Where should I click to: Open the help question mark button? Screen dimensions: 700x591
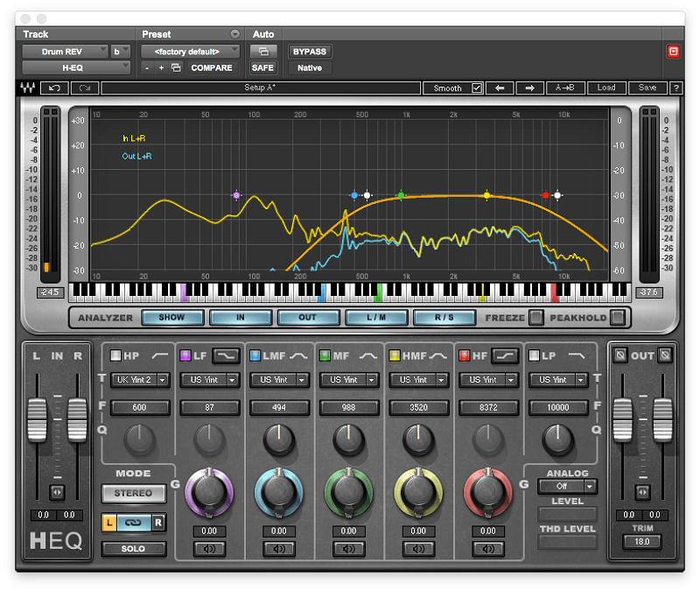pos(675,88)
